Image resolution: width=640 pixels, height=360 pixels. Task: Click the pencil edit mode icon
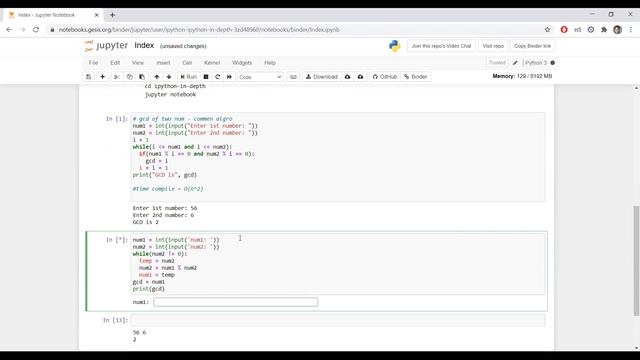pyautogui.click(x=515, y=63)
